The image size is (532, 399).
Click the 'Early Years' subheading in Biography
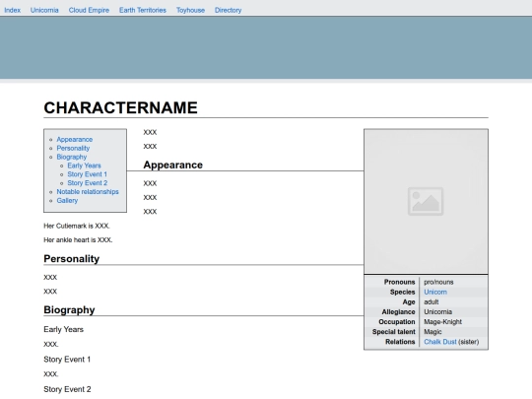[63, 329]
